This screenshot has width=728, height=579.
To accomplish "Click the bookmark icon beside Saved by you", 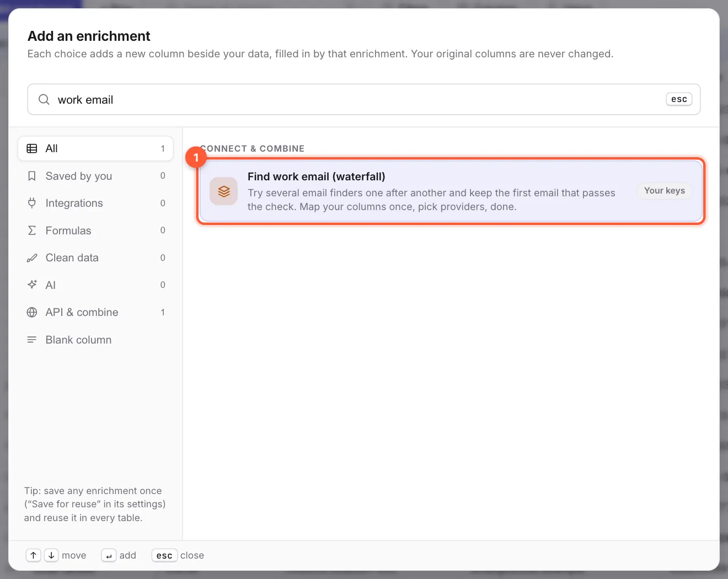I will click(x=32, y=176).
